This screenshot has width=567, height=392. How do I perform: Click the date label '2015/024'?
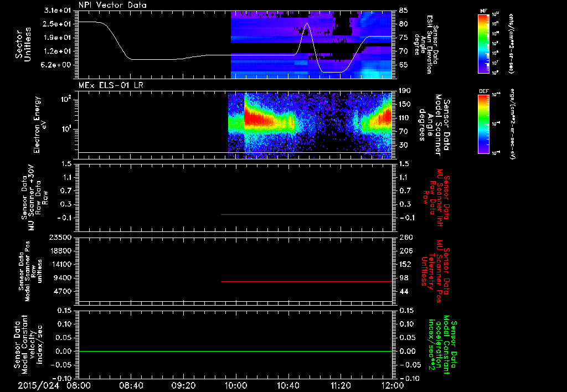(x=39, y=385)
